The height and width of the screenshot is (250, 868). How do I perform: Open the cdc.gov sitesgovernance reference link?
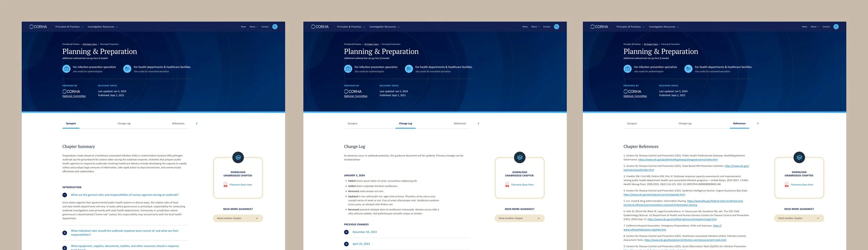tap(678, 160)
